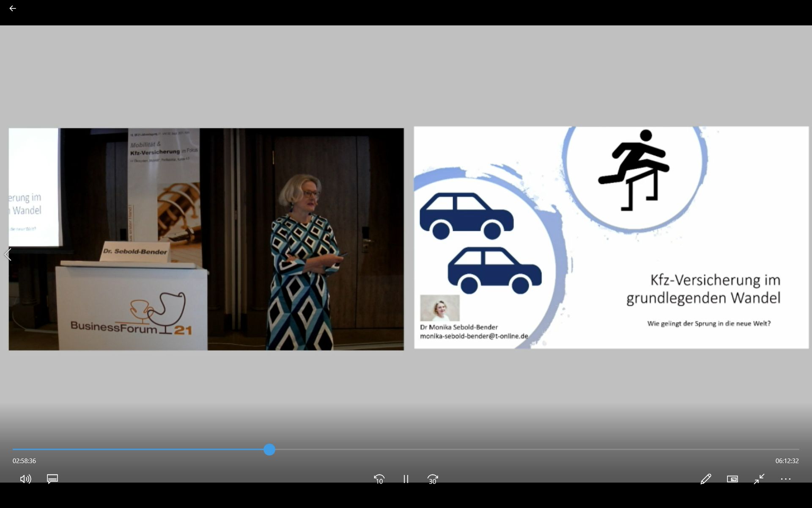Skip back 10 seconds
The width and height of the screenshot is (812, 508).
(x=379, y=479)
